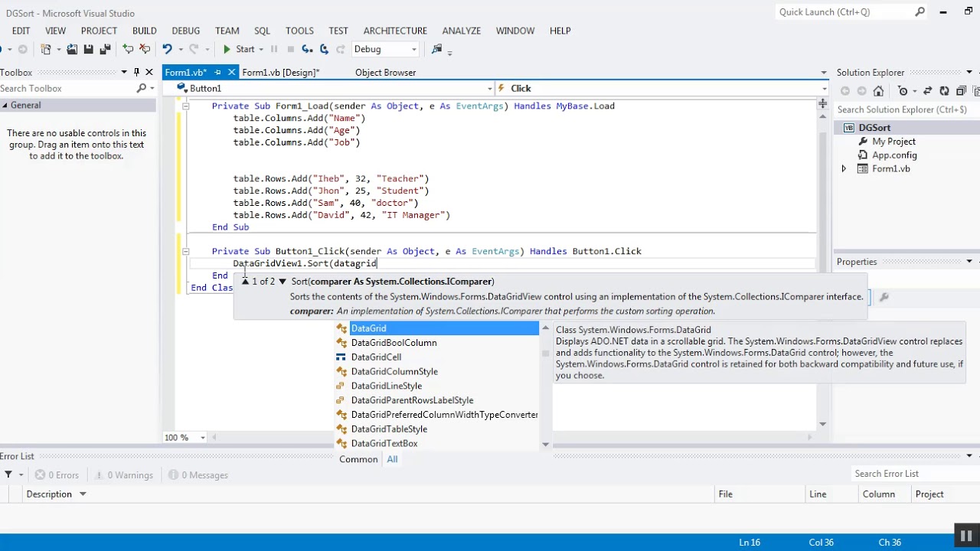Click the Home icon in Solution Explorer

tap(878, 91)
